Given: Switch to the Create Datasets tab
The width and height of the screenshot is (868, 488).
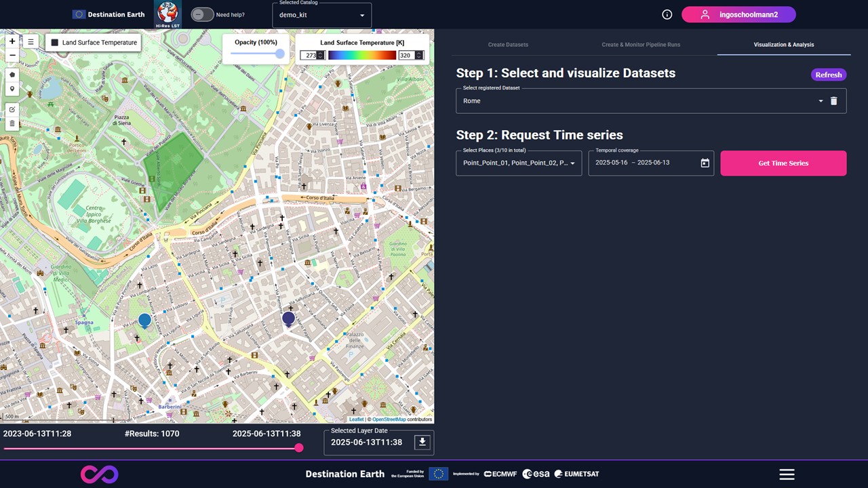Looking at the screenshot, I should (x=508, y=45).
